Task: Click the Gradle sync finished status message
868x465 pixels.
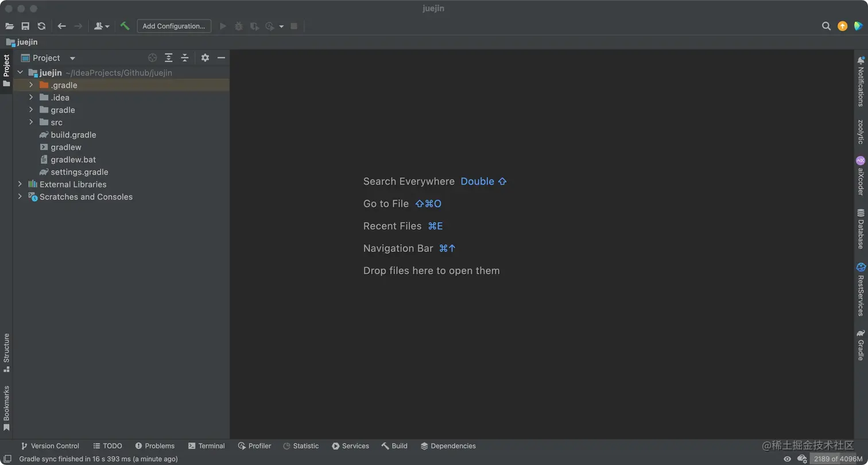Action: [x=99, y=459]
